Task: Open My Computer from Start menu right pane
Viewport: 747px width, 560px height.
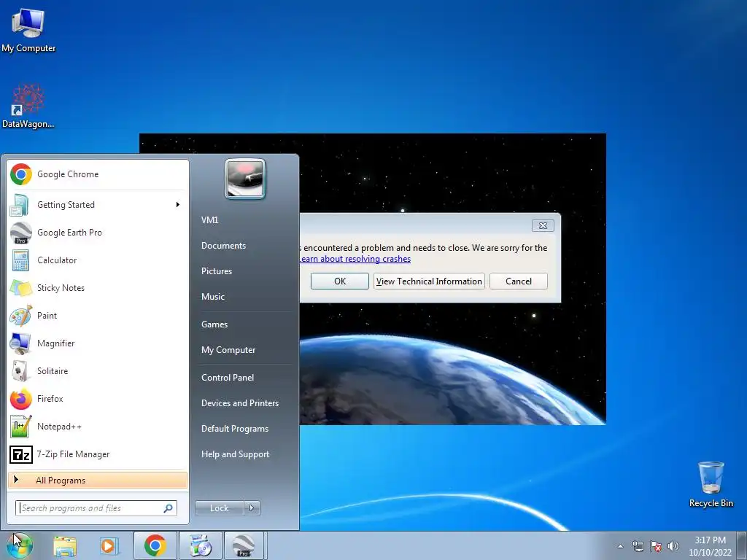Action: (228, 350)
